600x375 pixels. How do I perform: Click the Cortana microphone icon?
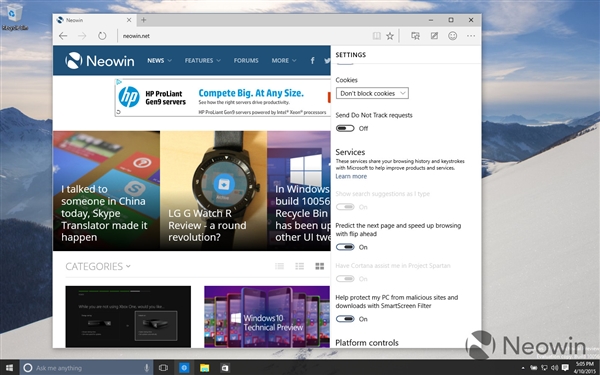[147, 368]
